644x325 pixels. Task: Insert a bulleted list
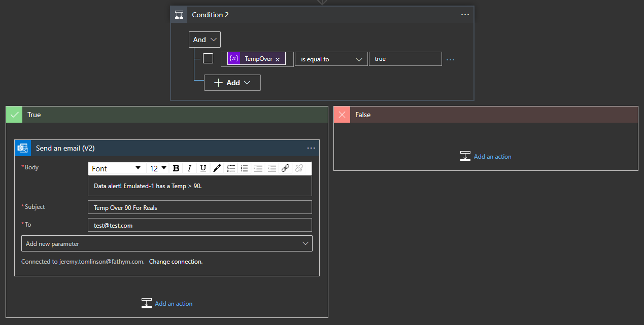pos(231,168)
